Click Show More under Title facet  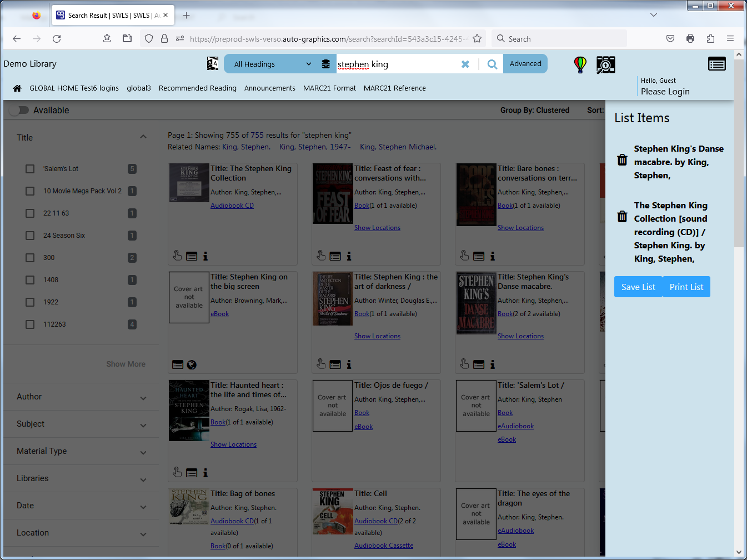pyautogui.click(x=126, y=364)
